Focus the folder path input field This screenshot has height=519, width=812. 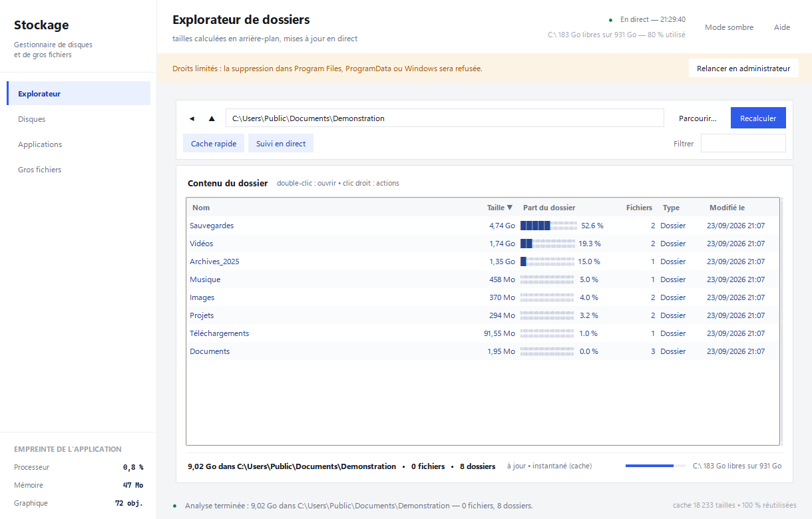445,118
